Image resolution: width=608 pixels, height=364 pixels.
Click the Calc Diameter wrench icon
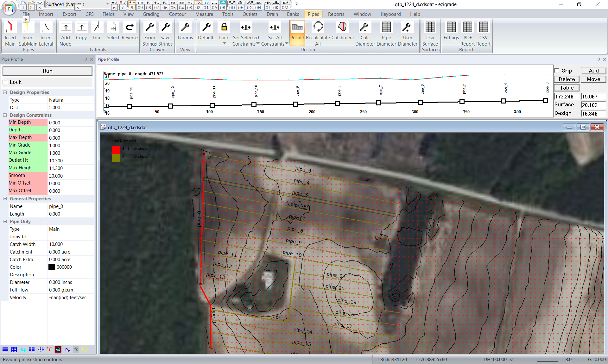365,27
